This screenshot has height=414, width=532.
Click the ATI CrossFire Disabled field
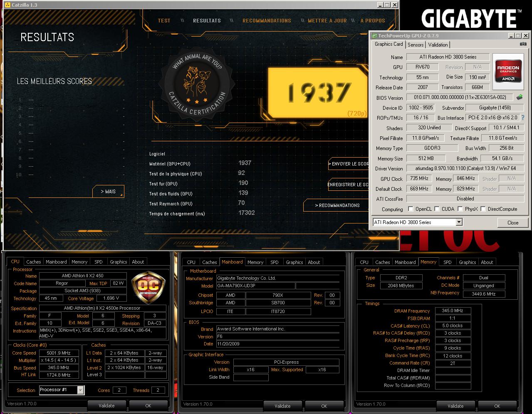click(x=466, y=199)
